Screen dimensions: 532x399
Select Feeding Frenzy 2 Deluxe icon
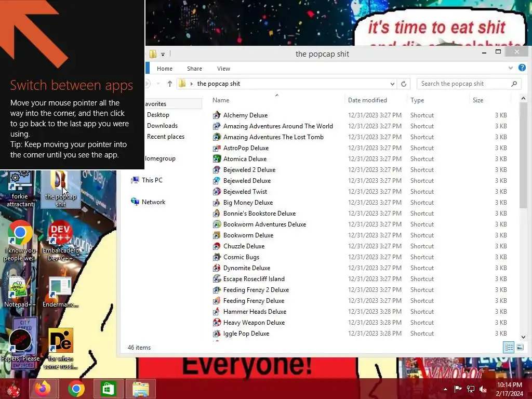click(x=217, y=290)
